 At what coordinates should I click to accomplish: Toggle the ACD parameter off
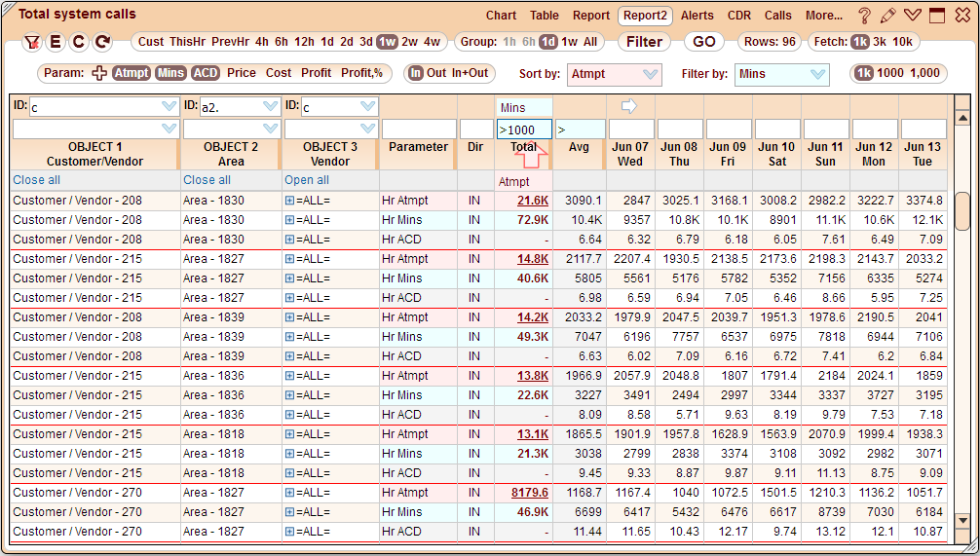(205, 73)
